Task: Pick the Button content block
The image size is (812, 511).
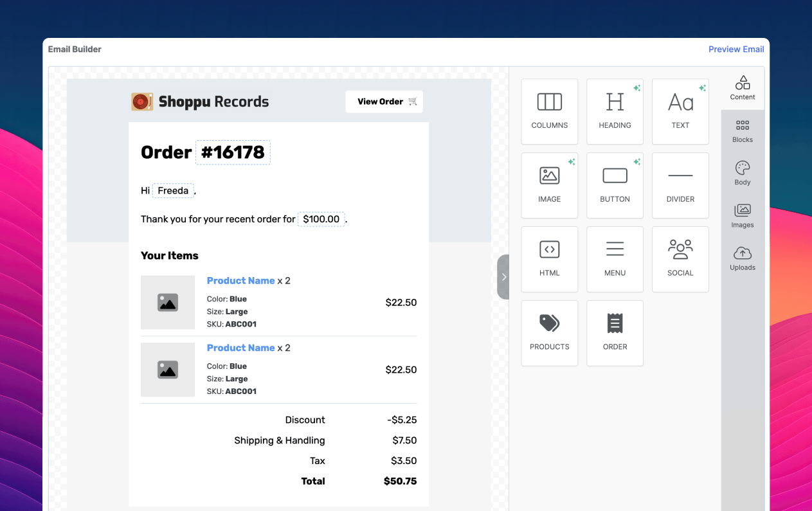Action: (615, 185)
